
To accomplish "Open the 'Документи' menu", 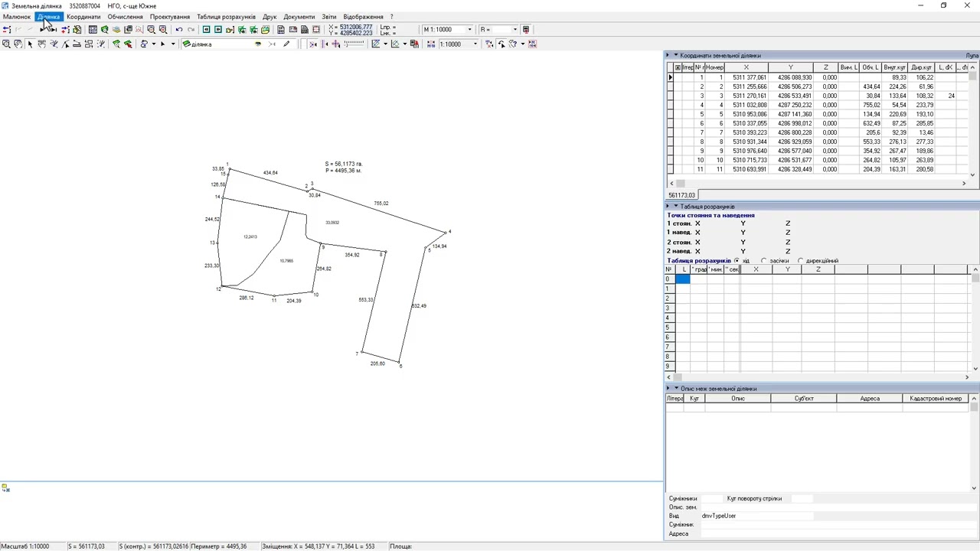I will point(299,17).
